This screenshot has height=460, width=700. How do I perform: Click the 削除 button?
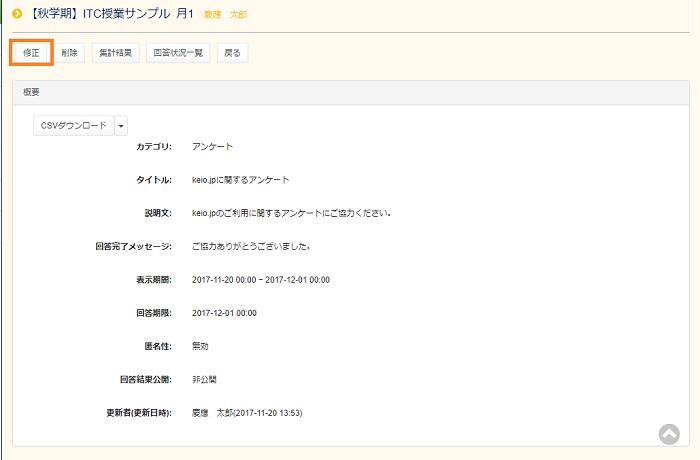(69, 53)
